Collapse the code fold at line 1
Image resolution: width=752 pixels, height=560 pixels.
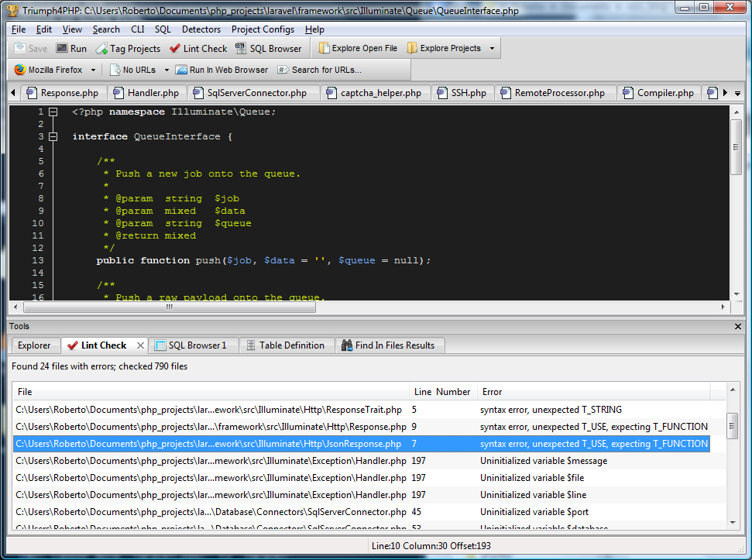tap(53, 112)
